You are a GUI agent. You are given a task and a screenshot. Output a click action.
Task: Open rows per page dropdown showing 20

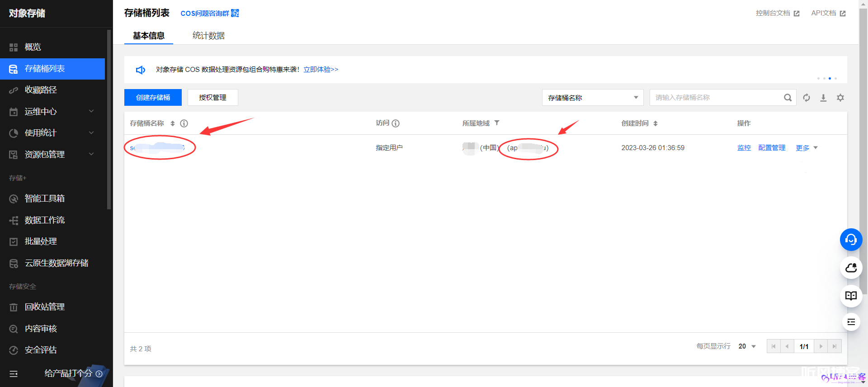click(x=747, y=346)
